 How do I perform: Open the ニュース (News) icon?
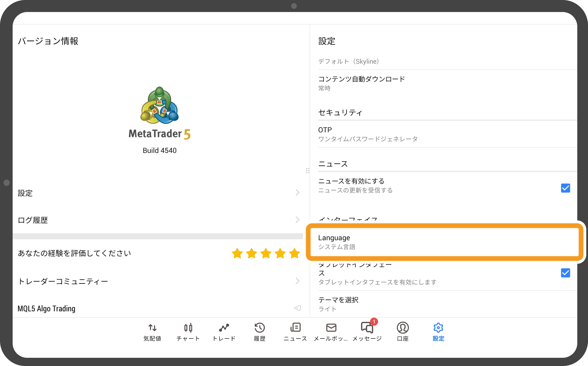click(295, 331)
